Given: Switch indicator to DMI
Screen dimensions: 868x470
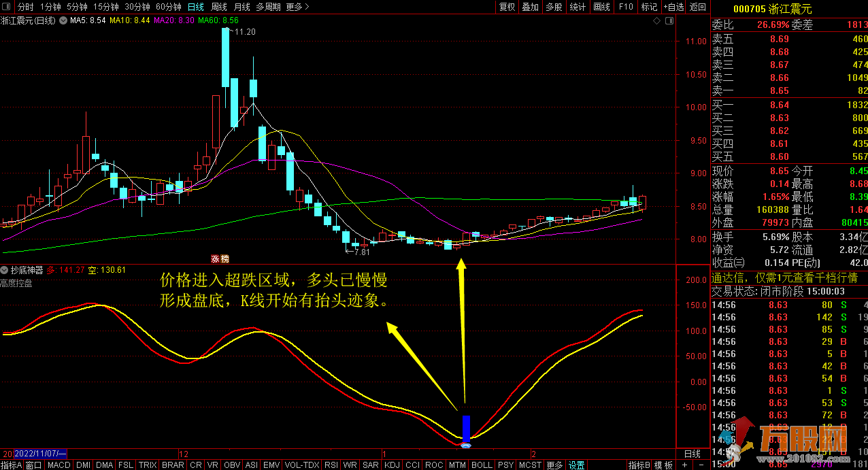Looking at the screenshot, I should 83,465.
